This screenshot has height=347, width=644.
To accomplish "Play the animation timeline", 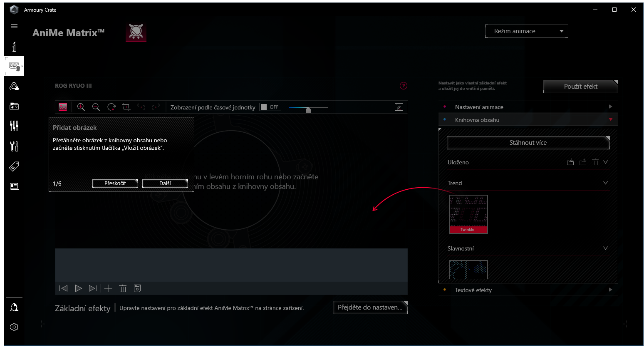I will point(78,288).
